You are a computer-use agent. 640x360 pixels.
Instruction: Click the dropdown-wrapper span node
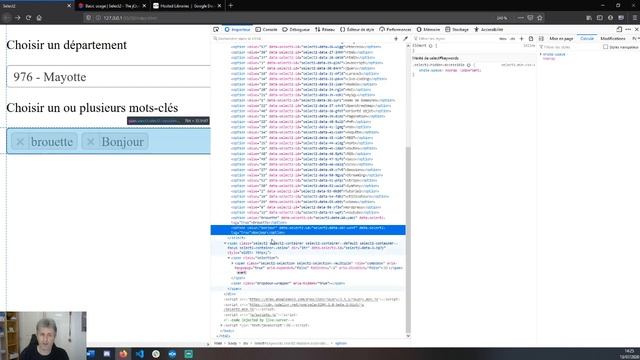[x=288, y=283]
